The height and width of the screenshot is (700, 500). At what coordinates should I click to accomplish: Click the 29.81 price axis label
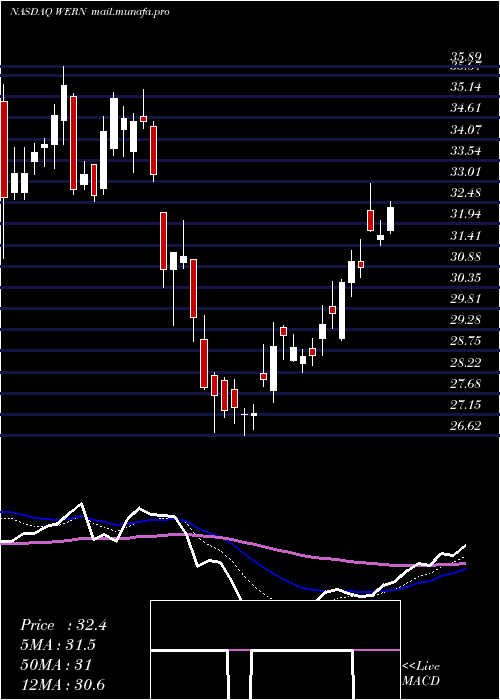click(x=466, y=299)
